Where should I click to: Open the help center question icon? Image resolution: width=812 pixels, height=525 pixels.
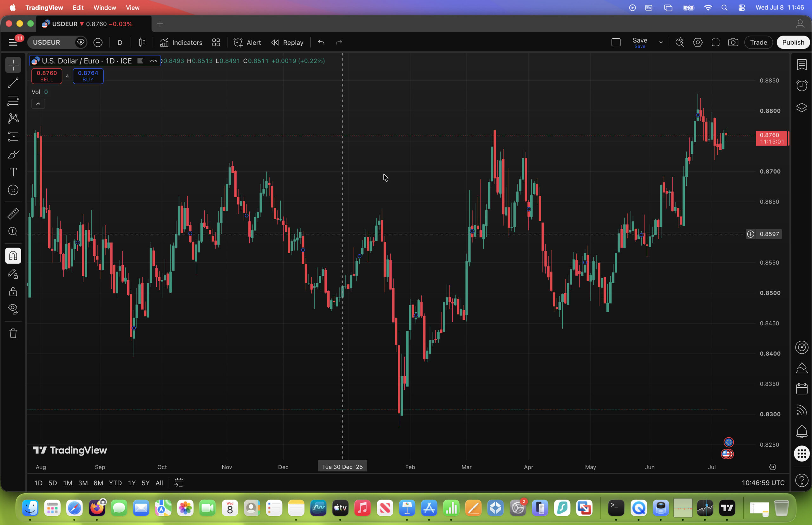point(802,480)
